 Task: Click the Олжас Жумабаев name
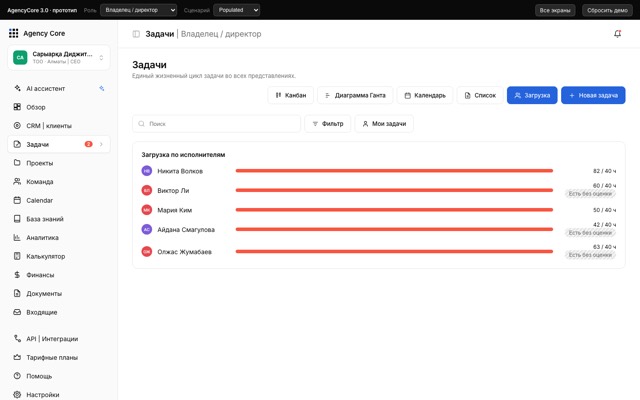pos(184,252)
